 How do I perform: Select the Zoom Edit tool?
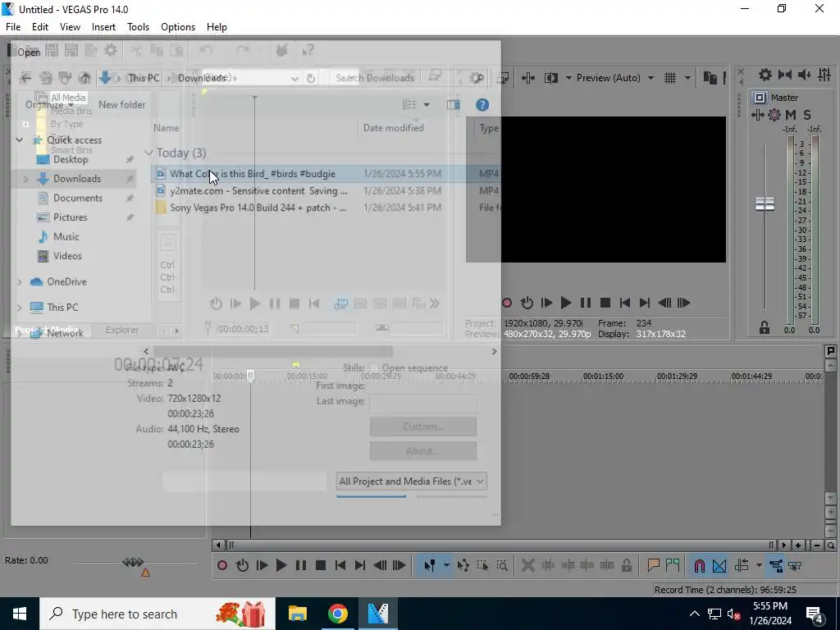click(x=502, y=565)
